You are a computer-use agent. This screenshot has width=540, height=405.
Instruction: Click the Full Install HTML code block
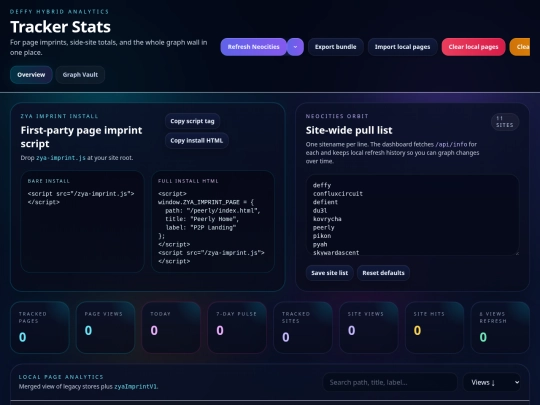(x=213, y=222)
